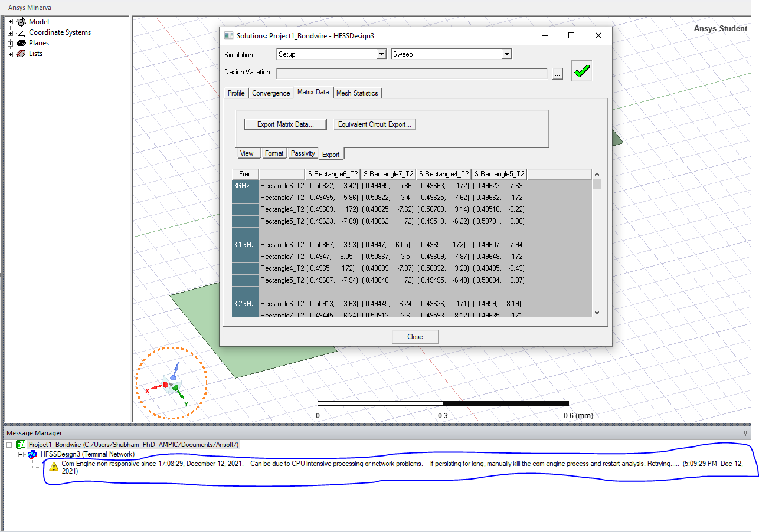Click the Solutions dialog title bar icon
This screenshot has width=759, height=532.
click(228, 35)
